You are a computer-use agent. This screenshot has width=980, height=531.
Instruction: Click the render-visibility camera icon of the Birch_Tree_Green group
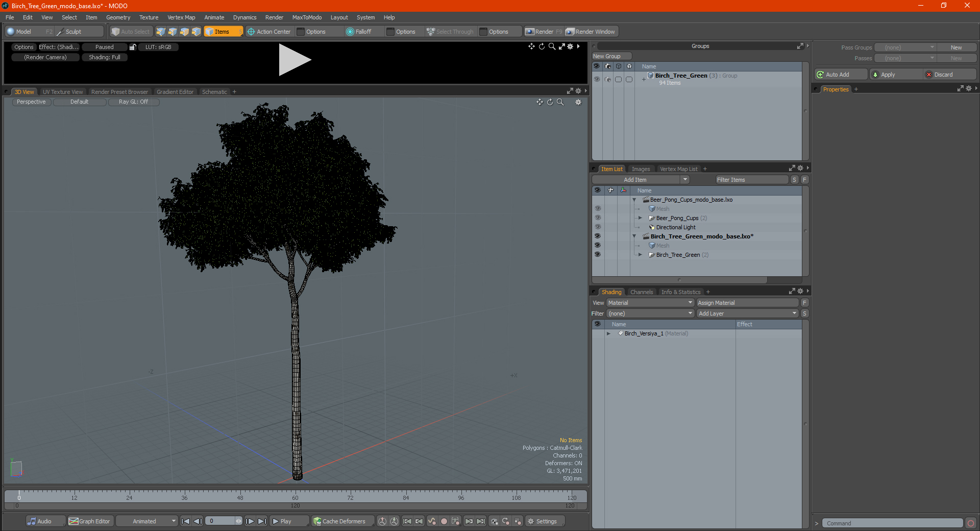pos(608,79)
